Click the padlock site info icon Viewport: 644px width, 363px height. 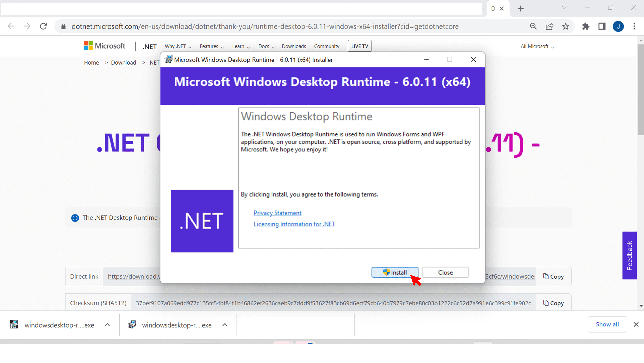click(64, 26)
